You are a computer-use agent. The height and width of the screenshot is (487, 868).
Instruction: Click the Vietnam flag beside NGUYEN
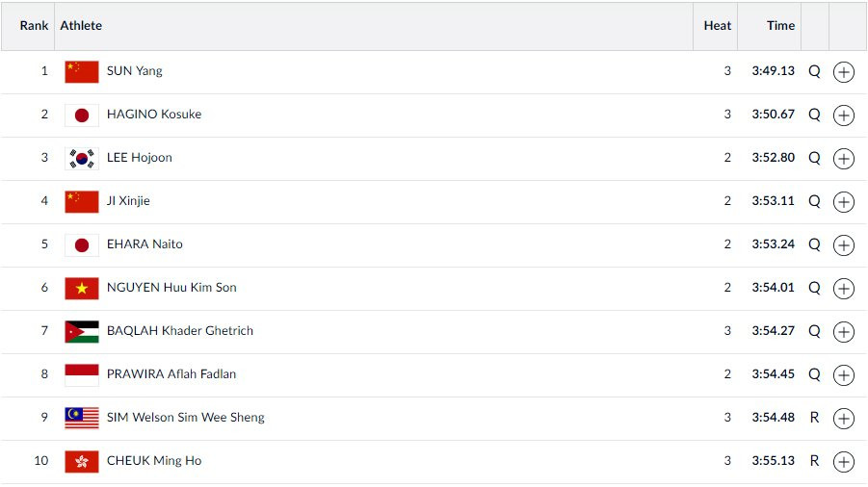click(x=82, y=288)
